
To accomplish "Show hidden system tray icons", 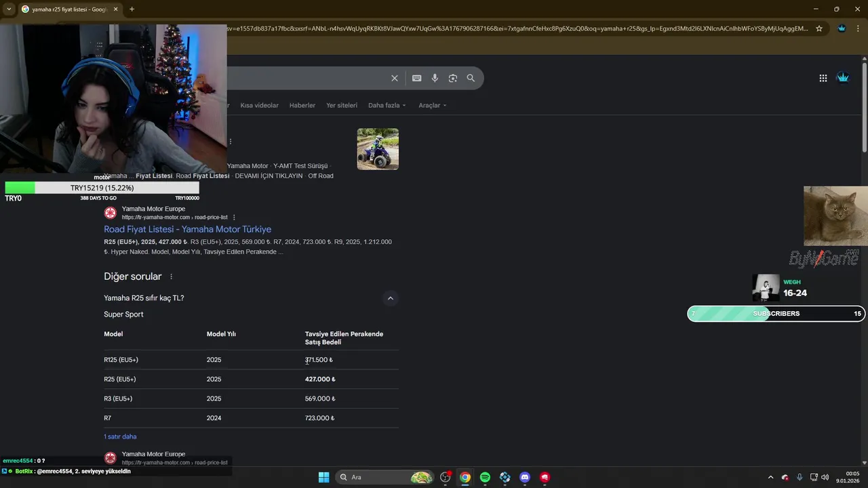I will point(770,477).
